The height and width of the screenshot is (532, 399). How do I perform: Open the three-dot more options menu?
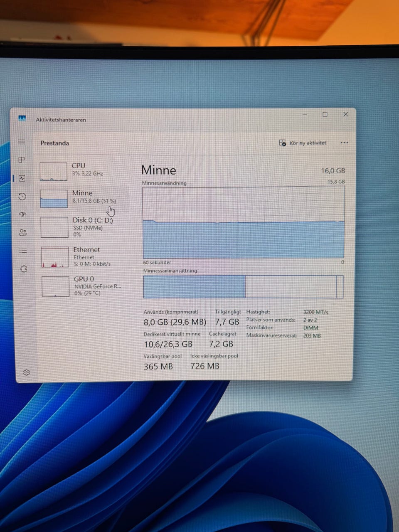(x=344, y=143)
